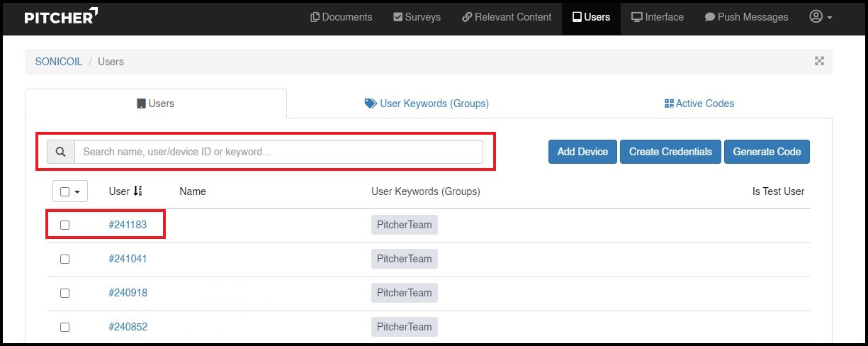Image resolution: width=868 pixels, height=346 pixels.
Task: Switch to User Keywords (Groups) tab
Action: coord(427,104)
